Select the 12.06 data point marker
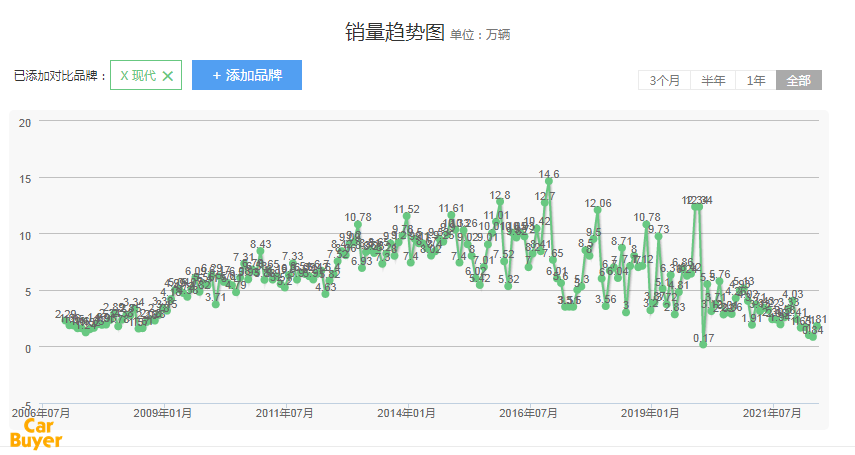This screenshot has width=855, height=455. (598, 211)
